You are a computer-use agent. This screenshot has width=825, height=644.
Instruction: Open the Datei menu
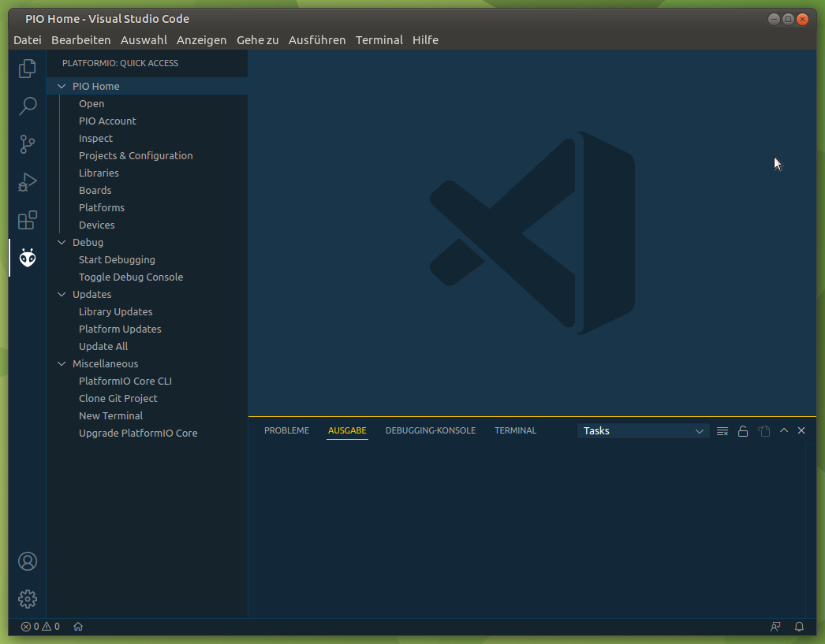click(x=28, y=40)
